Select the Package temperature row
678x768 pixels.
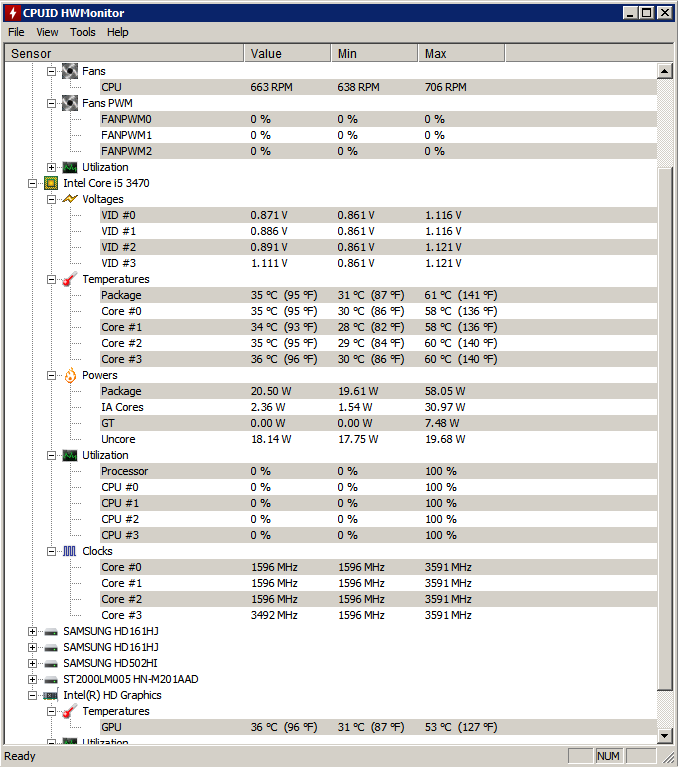click(x=378, y=295)
